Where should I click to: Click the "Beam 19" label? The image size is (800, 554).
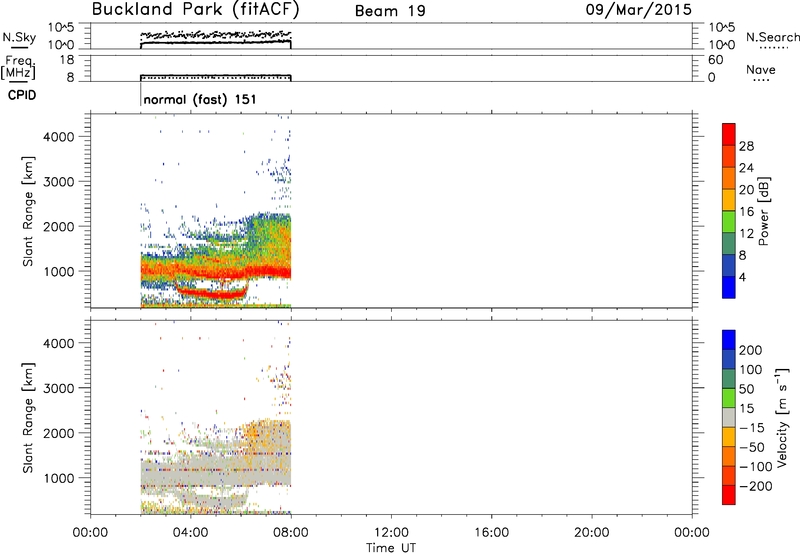(x=390, y=11)
